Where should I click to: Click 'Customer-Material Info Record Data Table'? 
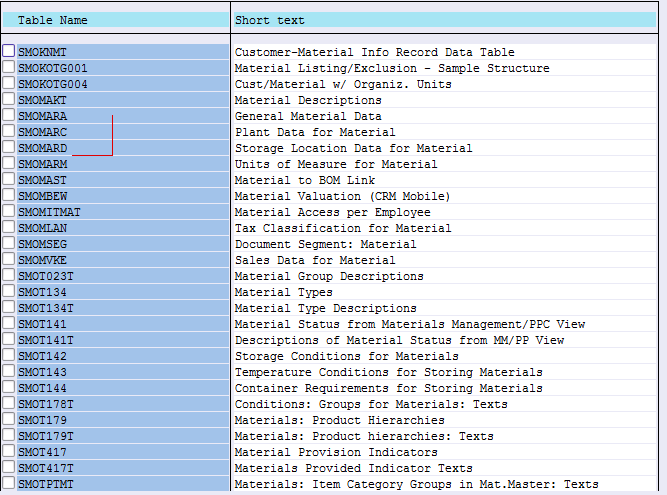pos(374,52)
